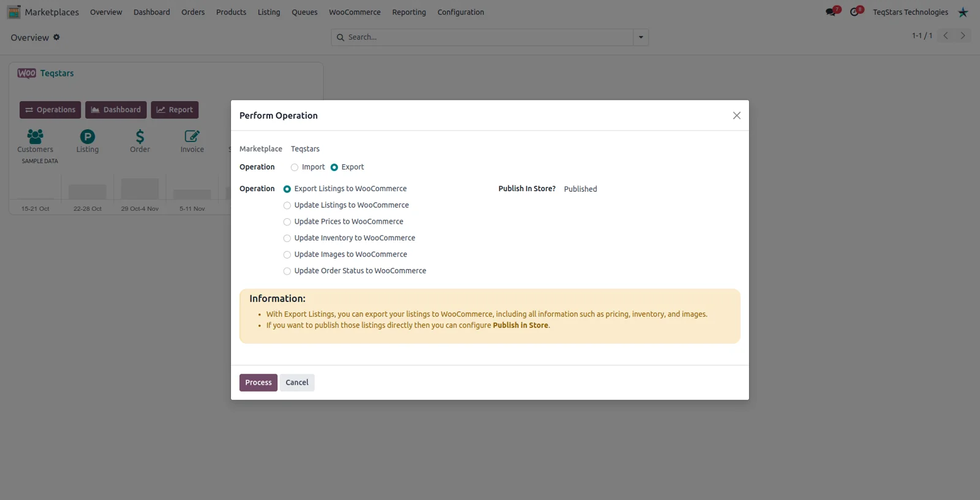The image size is (980, 500).
Task: Open the Listing menu in navbar
Action: pos(269,12)
